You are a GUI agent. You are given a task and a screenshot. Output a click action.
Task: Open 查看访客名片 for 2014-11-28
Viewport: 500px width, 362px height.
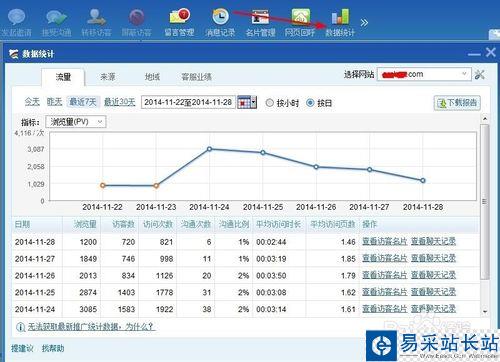385,241
